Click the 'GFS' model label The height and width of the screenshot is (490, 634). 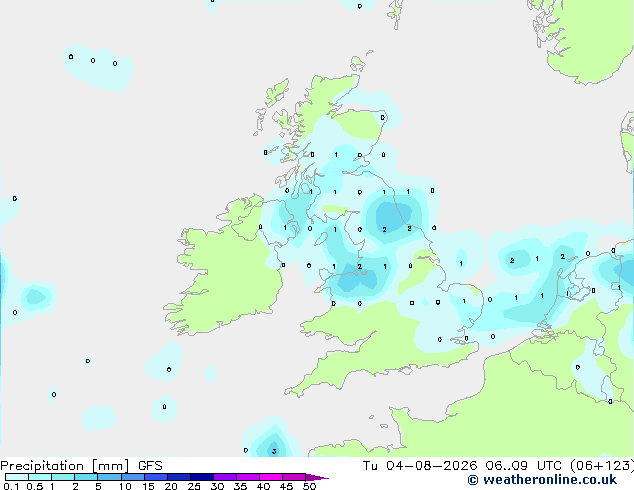(150, 466)
